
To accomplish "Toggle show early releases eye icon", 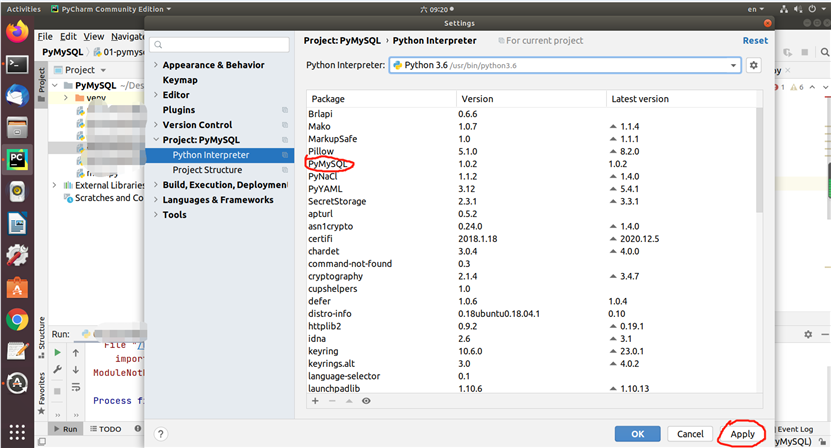I will click(366, 401).
